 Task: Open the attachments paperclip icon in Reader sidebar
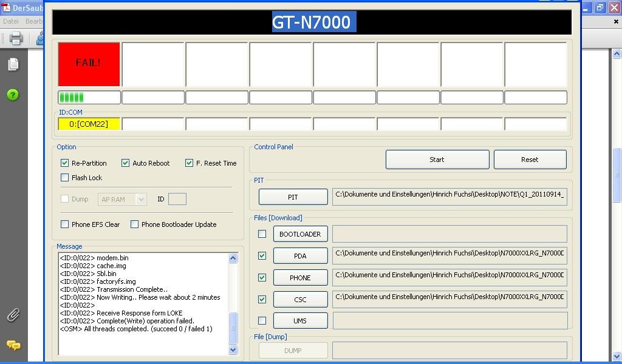pos(13,315)
